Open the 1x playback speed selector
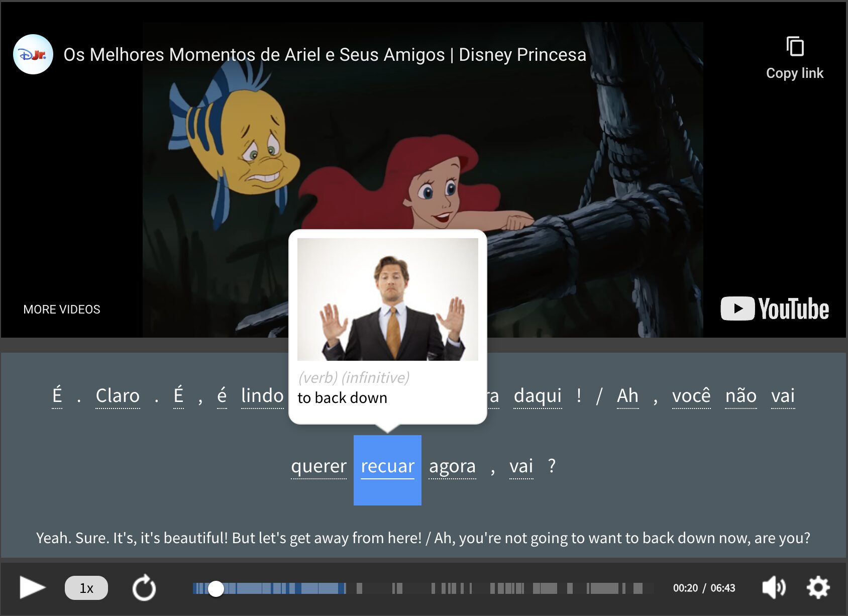Image resolution: width=848 pixels, height=616 pixels. (x=86, y=588)
